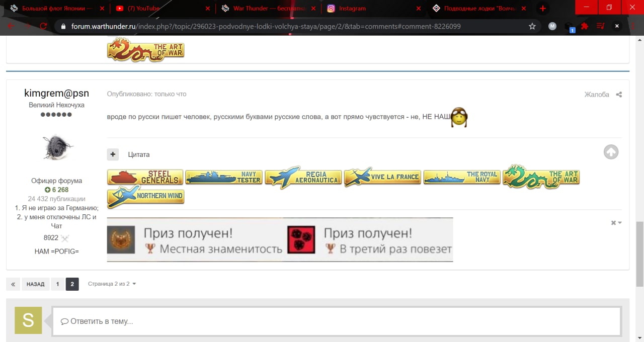The image size is (644, 342).
Task: Click The Art of War badge in kimgrem's post
Action: (x=541, y=177)
